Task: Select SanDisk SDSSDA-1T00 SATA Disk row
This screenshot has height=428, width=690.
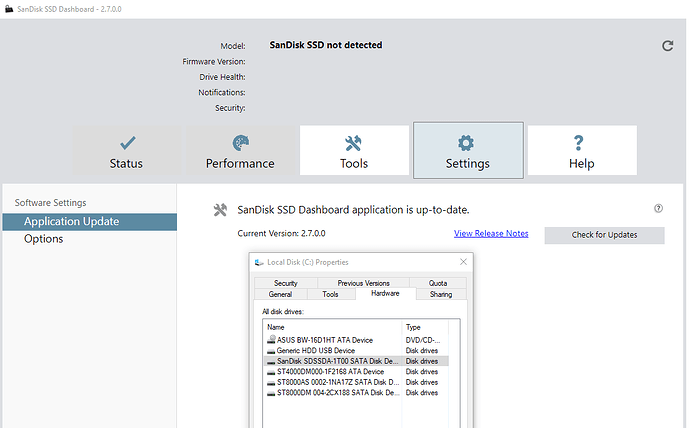Action: [x=356, y=361]
